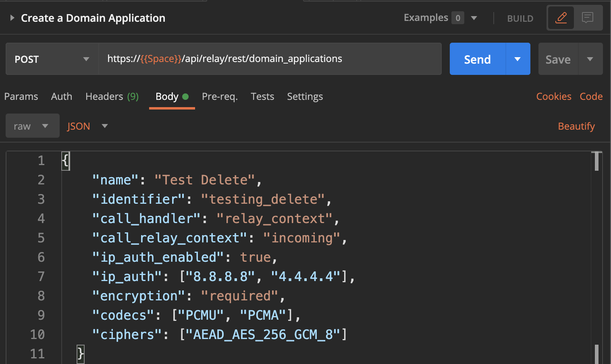
Task: Click in the request URL field
Action: pos(270,59)
